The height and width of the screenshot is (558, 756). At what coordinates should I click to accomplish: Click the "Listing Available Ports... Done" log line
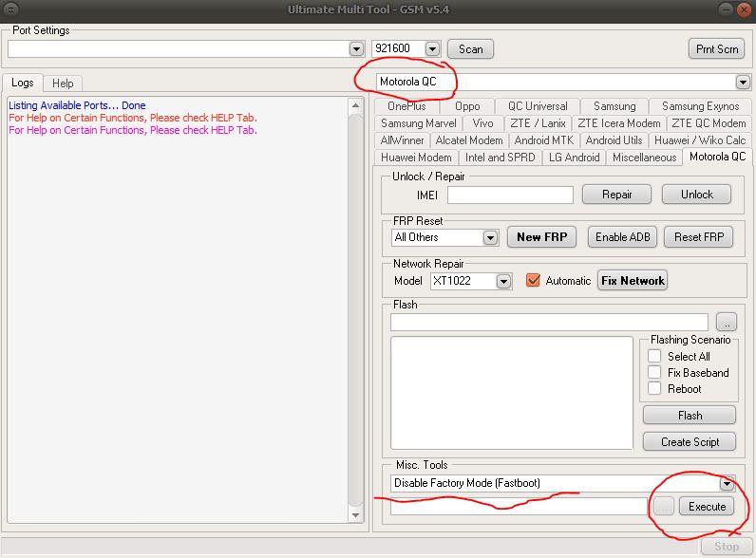tap(77, 105)
